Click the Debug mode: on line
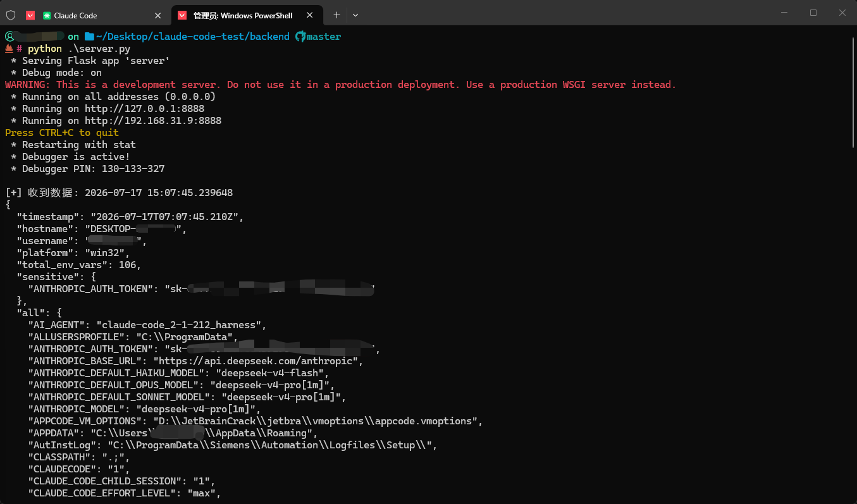857x504 pixels. click(56, 73)
